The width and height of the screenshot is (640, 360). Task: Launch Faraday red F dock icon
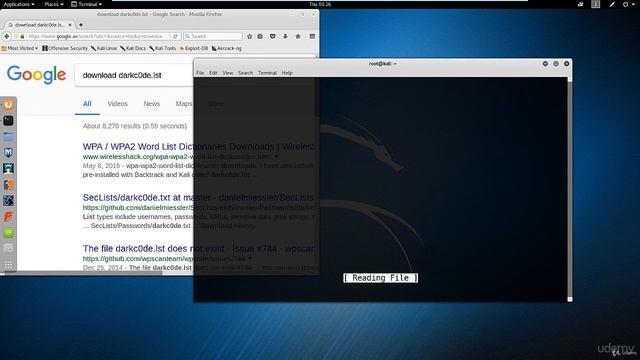8,216
